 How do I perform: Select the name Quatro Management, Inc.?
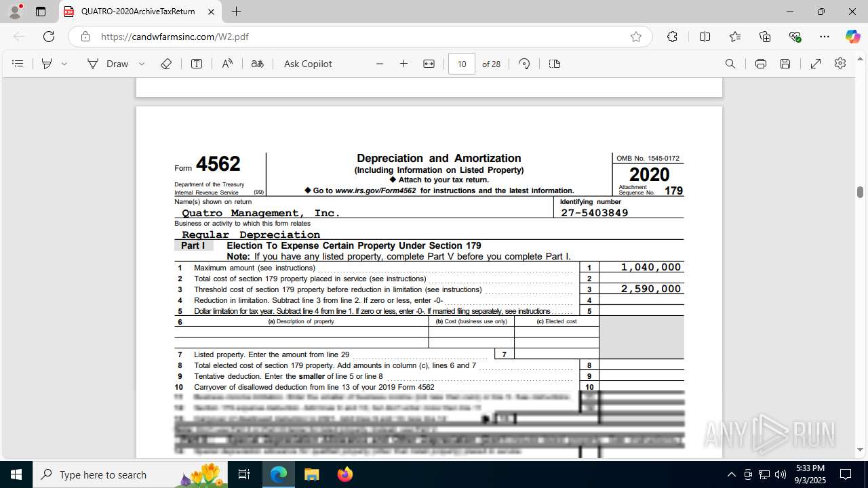click(261, 213)
